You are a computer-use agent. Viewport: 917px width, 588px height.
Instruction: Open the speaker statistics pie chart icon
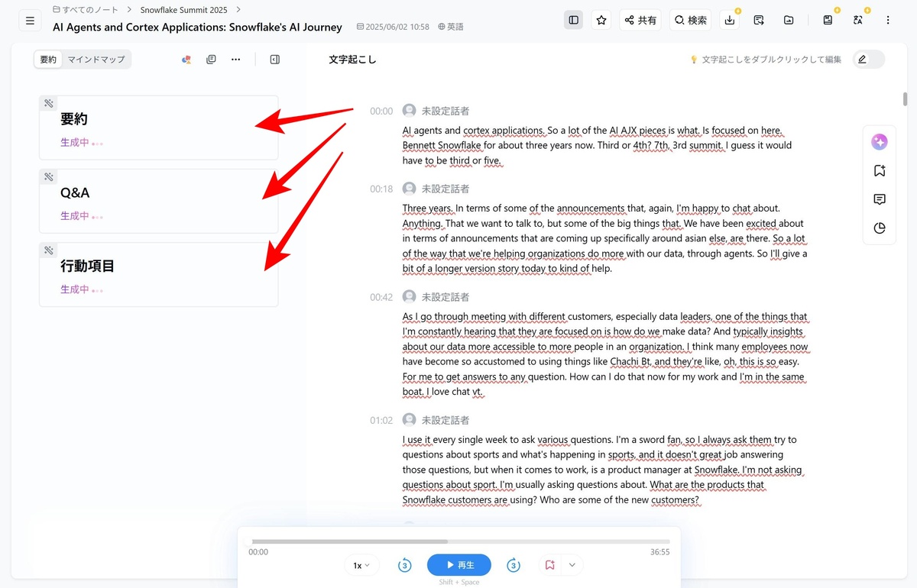(x=880, y=228)
